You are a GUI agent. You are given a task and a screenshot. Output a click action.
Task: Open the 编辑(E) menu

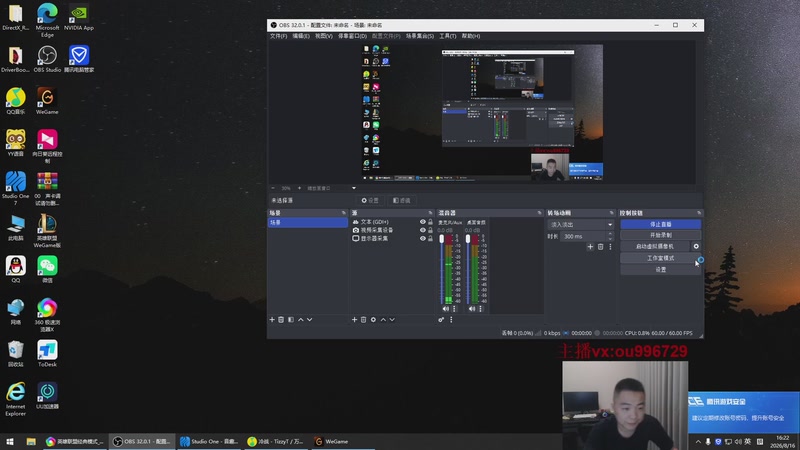click(x=301, y=36)
